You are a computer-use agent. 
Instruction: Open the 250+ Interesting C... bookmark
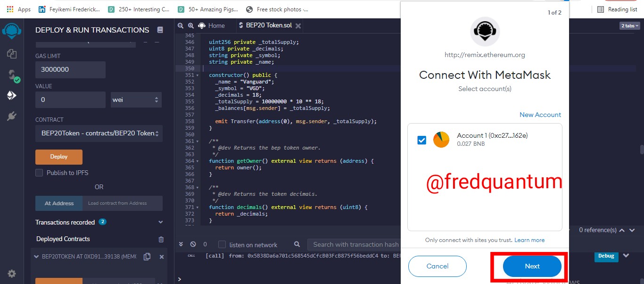(x=139, y=9)
